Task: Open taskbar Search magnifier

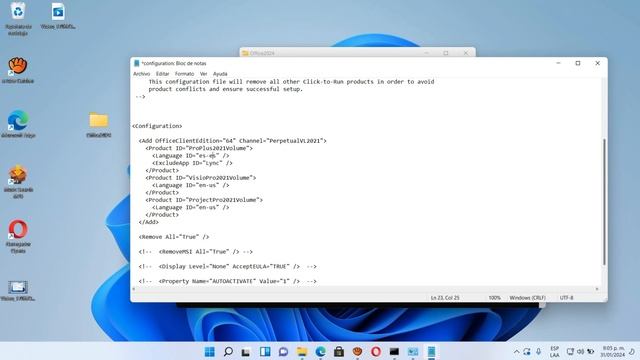Action: [x=228, y=351]
